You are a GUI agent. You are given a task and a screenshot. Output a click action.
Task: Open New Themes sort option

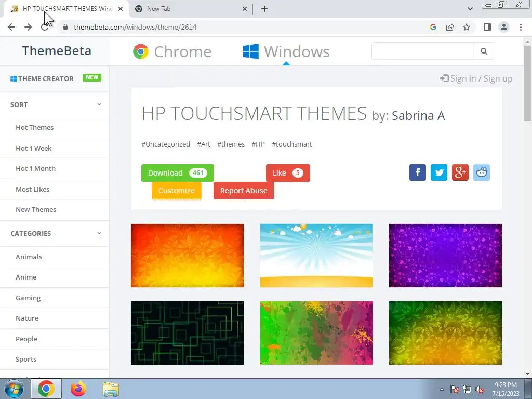[36, 210]
